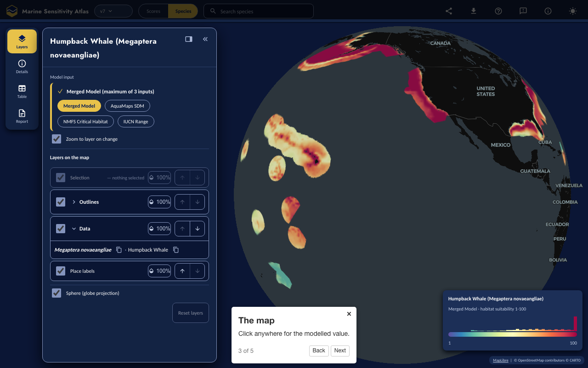The image size is (588, 368).
Task: Click the feedback speech bubble icon
Action: 523,11
